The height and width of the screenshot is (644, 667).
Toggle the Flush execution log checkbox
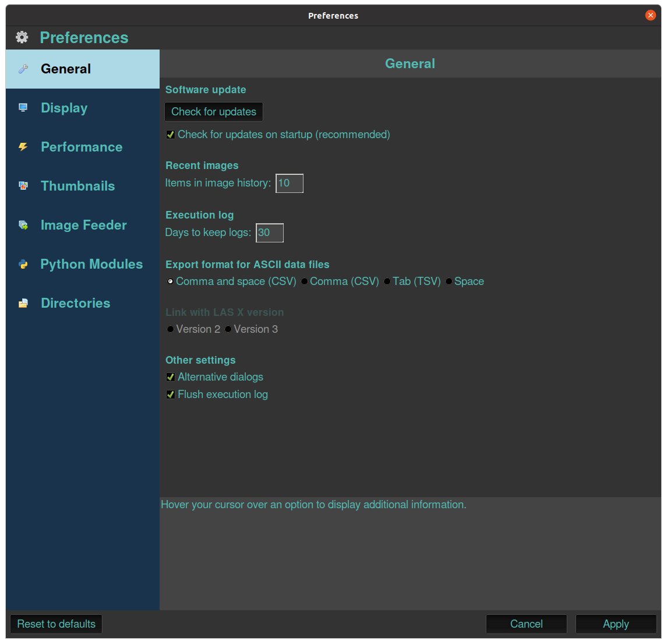[x=171, y=395]
